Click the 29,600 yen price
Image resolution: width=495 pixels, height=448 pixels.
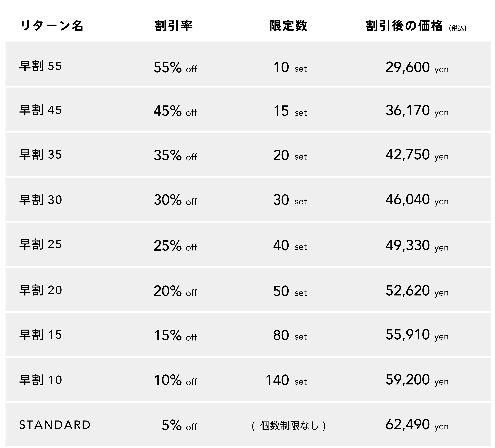417,68
